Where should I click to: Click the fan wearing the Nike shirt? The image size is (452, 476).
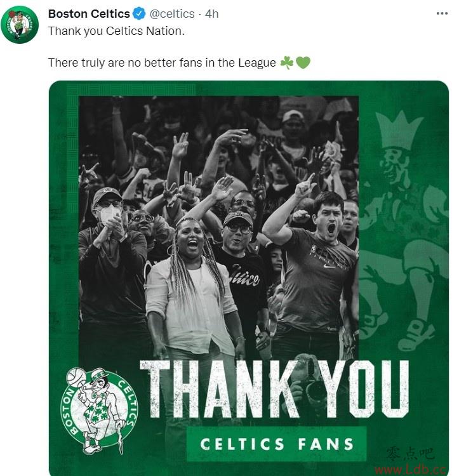click(316, 270)
